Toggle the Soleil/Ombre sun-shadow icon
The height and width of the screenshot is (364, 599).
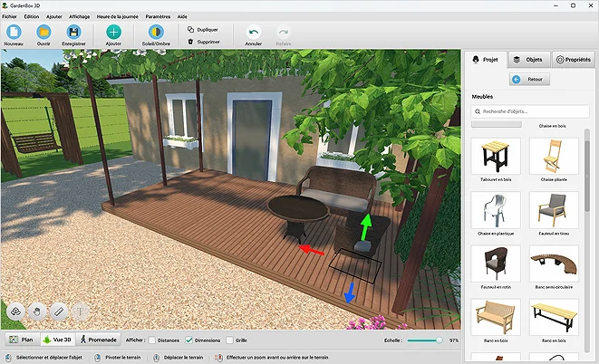pyautogui.click(x=156, y=32)
